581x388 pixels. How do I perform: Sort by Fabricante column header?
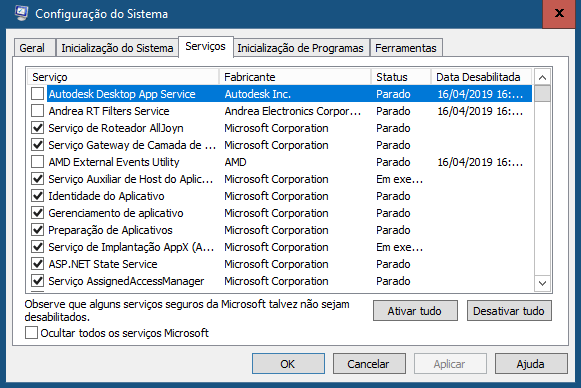coord(295,77)
